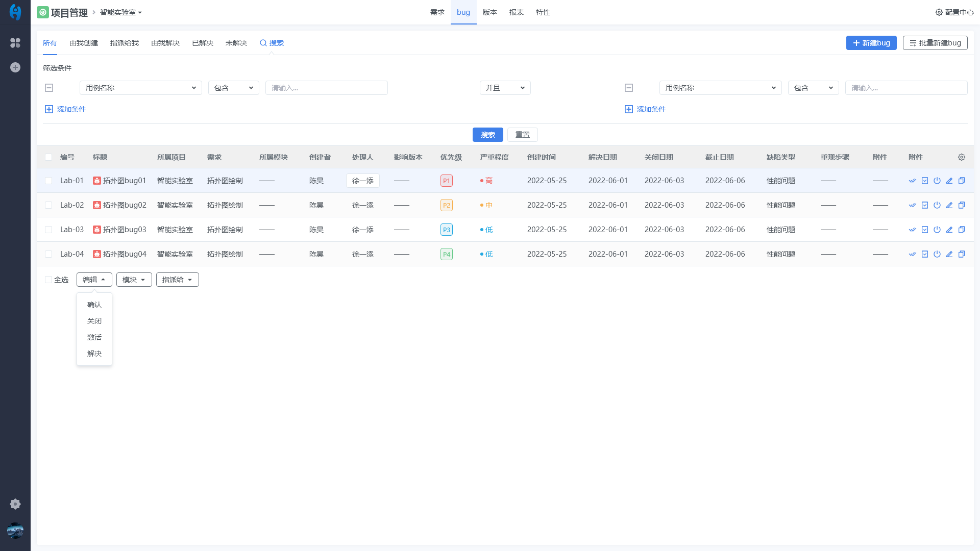Choose 解决 from the edit menu

[x=94, y=354]
